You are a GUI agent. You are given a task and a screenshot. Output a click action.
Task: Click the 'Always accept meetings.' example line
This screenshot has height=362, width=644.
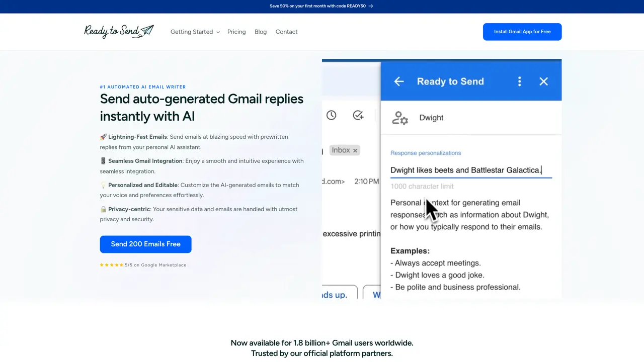point(436,263)
